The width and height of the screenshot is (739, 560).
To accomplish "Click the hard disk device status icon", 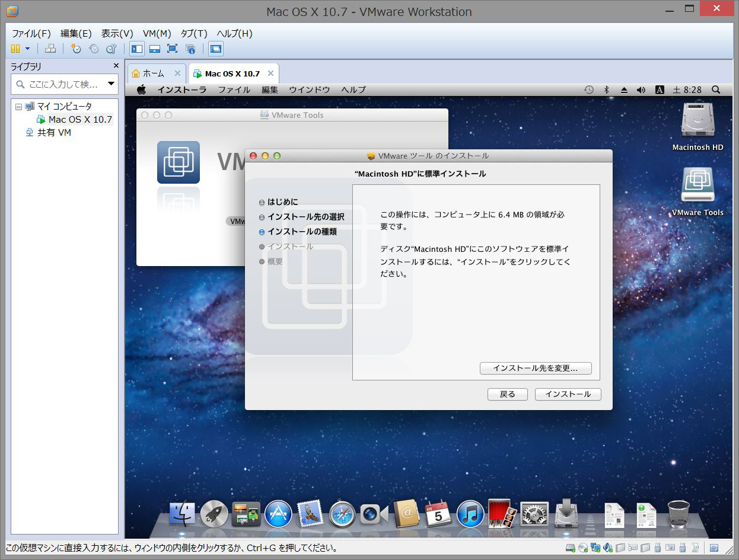I will (571, 548).
